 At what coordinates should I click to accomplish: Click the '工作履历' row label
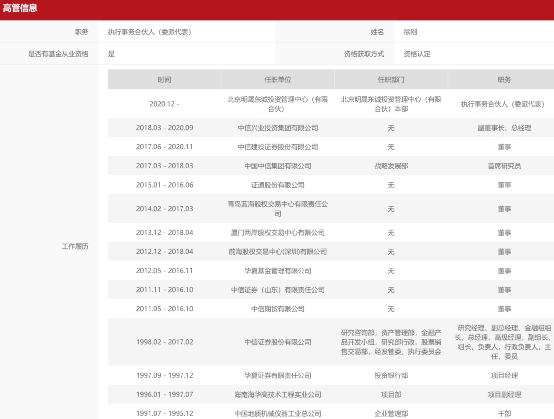point(75,246)
